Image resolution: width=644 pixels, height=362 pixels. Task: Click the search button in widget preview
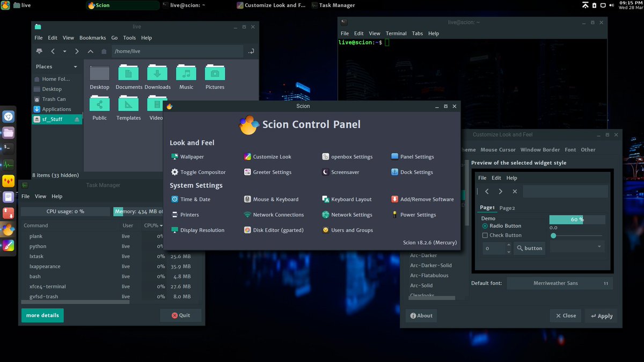coord(529,248)
